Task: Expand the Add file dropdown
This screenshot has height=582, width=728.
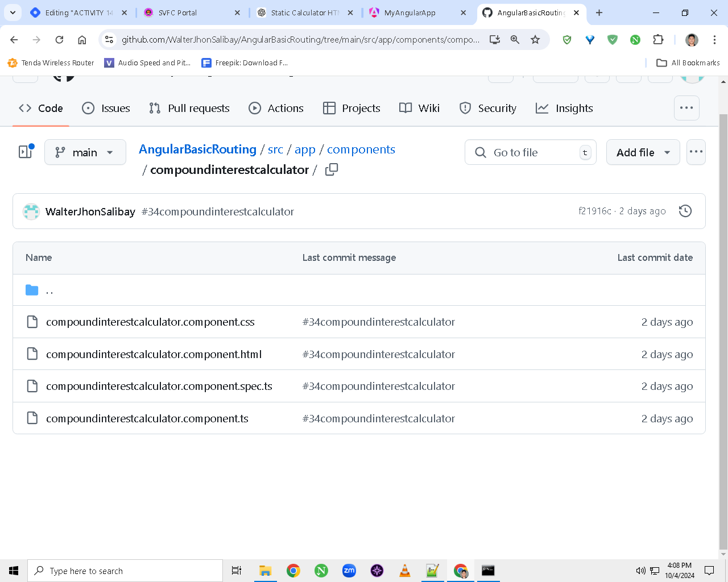Action: point(643,152)
